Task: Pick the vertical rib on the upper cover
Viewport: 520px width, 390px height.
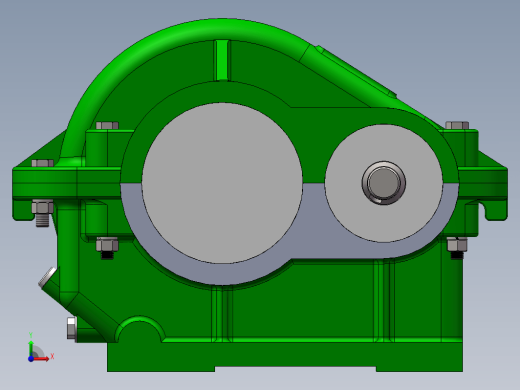Action: [x=222, y=60]
